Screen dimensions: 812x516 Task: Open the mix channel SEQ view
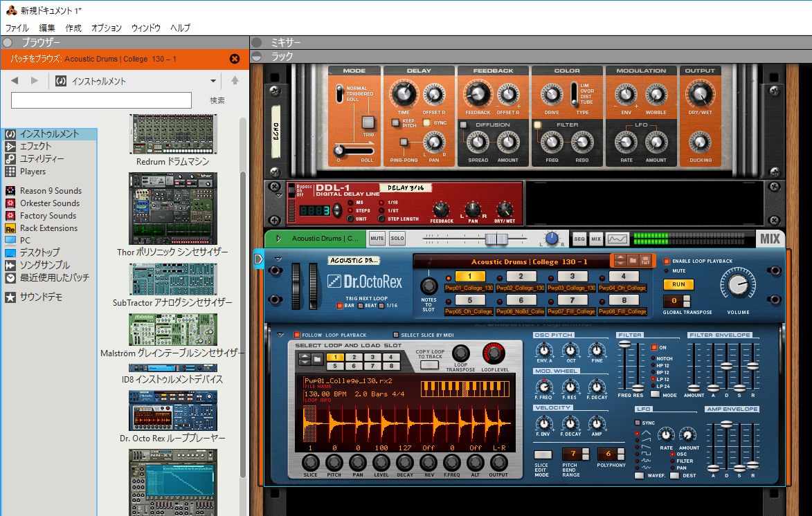pos(579,239)
